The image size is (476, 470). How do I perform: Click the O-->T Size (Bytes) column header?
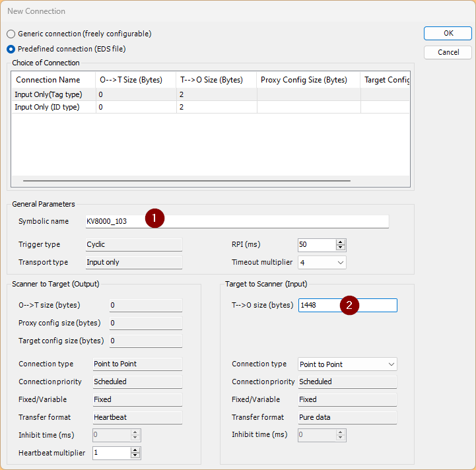[136, 80]
